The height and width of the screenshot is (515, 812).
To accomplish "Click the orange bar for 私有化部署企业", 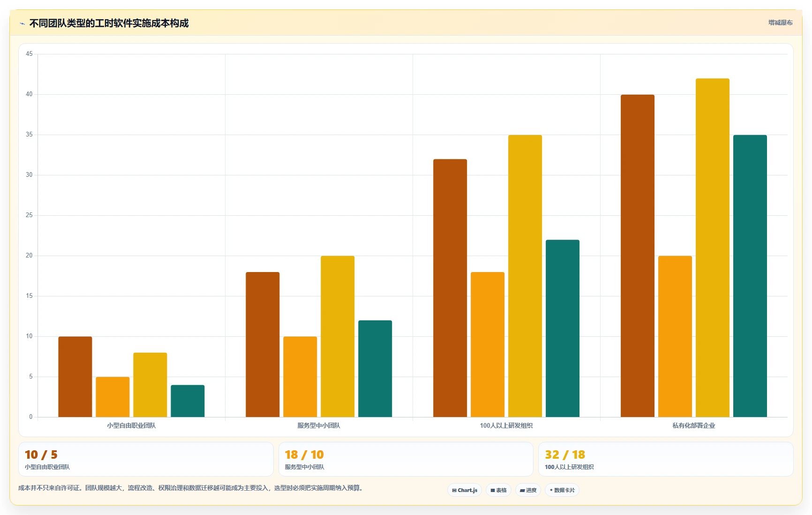I will [675, 336].
